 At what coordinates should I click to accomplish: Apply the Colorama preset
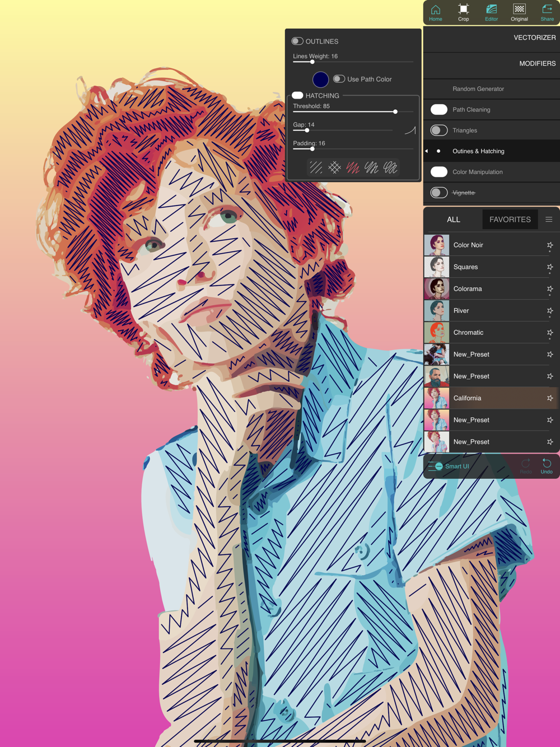[492, 289]
